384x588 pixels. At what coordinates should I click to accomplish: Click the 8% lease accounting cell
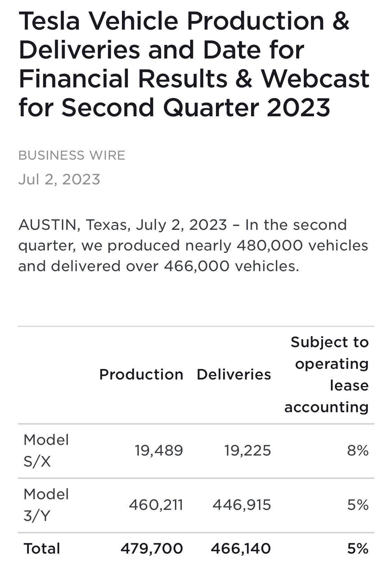358,451
